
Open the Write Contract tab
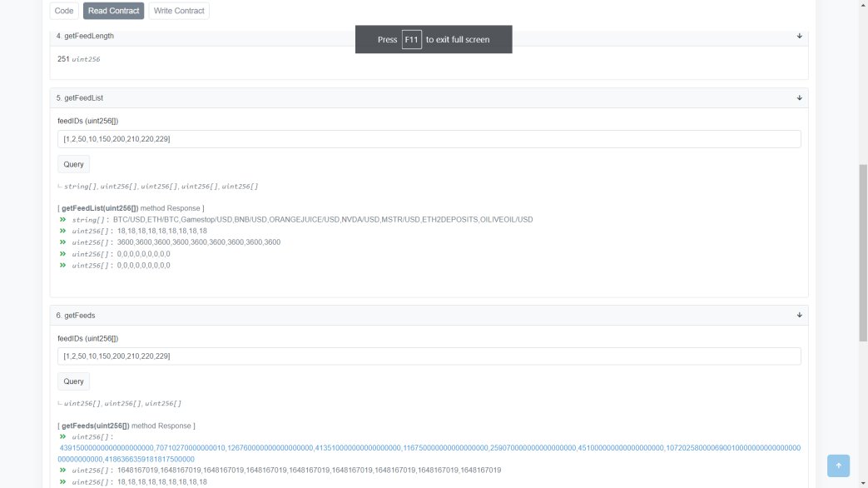(x=179, y=11)
